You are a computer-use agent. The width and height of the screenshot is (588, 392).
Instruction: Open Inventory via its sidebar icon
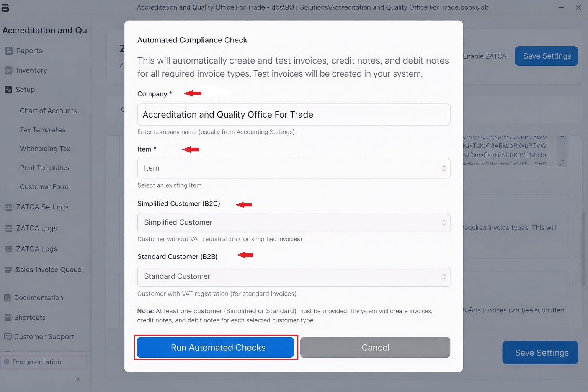click(x=8, y=70)
